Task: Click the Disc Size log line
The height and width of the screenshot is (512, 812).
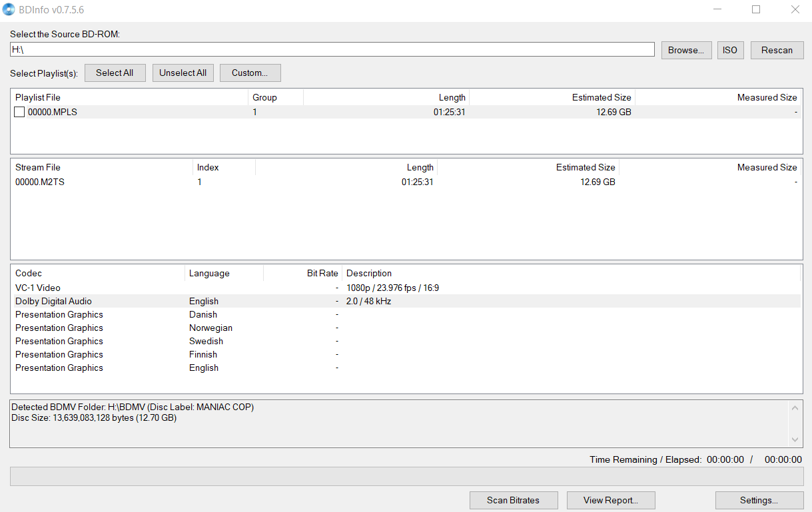Action: (x=94, y=417)
